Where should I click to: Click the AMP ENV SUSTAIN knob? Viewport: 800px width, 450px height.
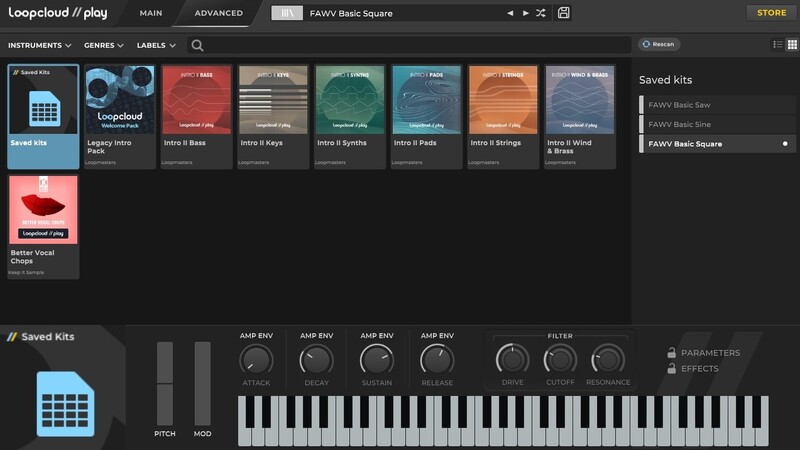click(377, 360)
